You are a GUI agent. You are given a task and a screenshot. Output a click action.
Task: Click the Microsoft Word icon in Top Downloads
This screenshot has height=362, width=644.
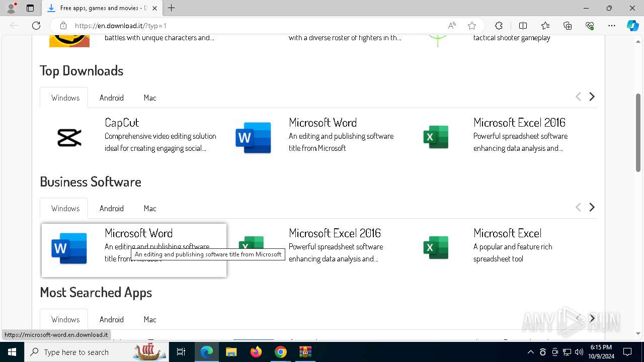coord(253,137)
